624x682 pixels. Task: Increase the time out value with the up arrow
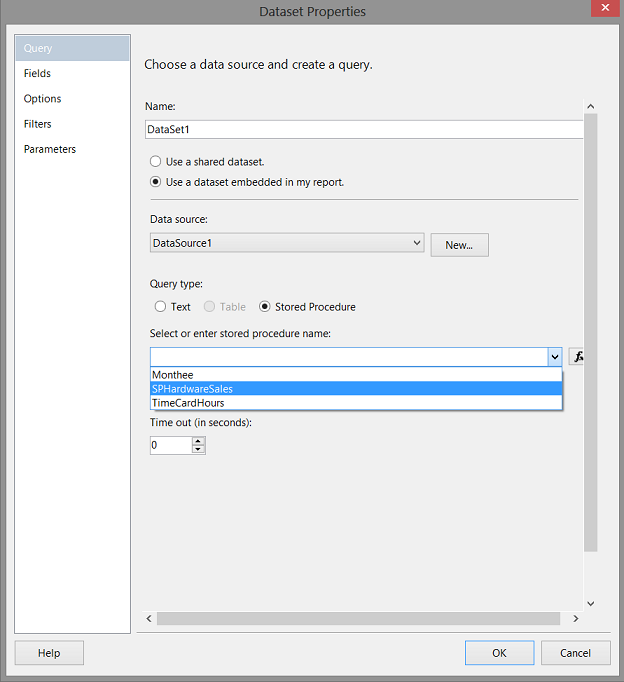point(198,440)
